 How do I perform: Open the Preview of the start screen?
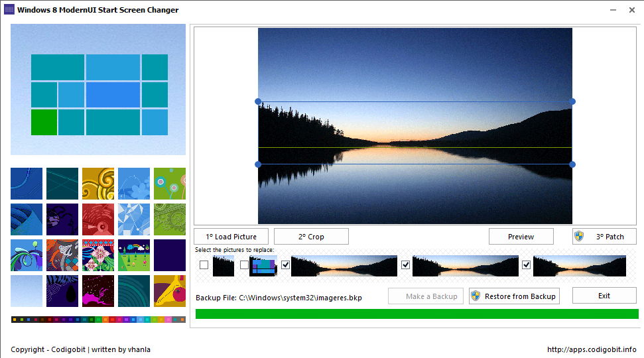(521, 237)
